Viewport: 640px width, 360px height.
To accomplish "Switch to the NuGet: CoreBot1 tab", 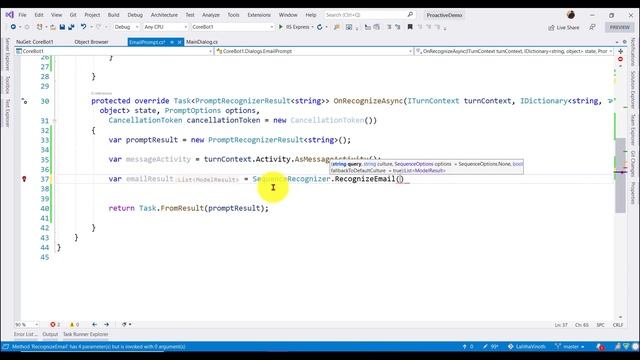I will coord(35,42).
